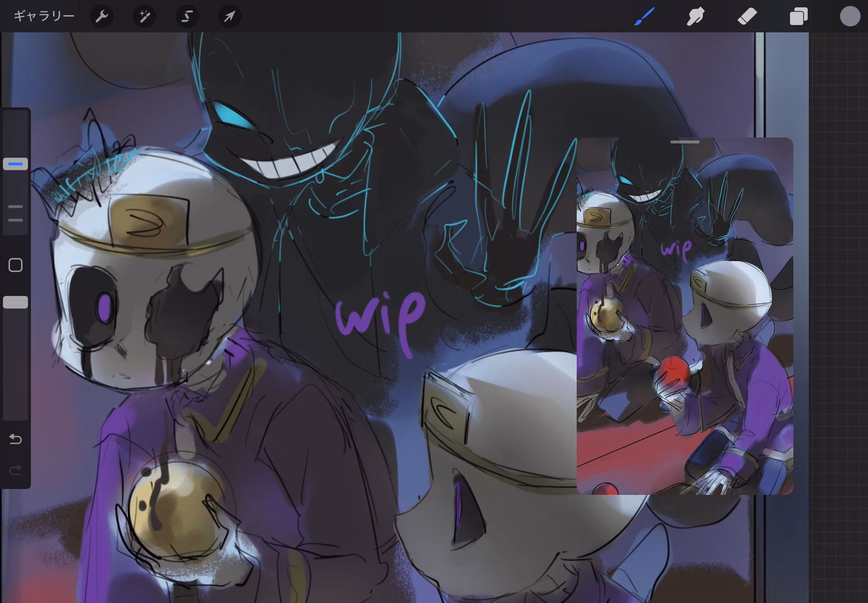The height and width of the screenshot is (603, 868).
Task: Activate the Transform arrow tool
Action: point(229,17)
